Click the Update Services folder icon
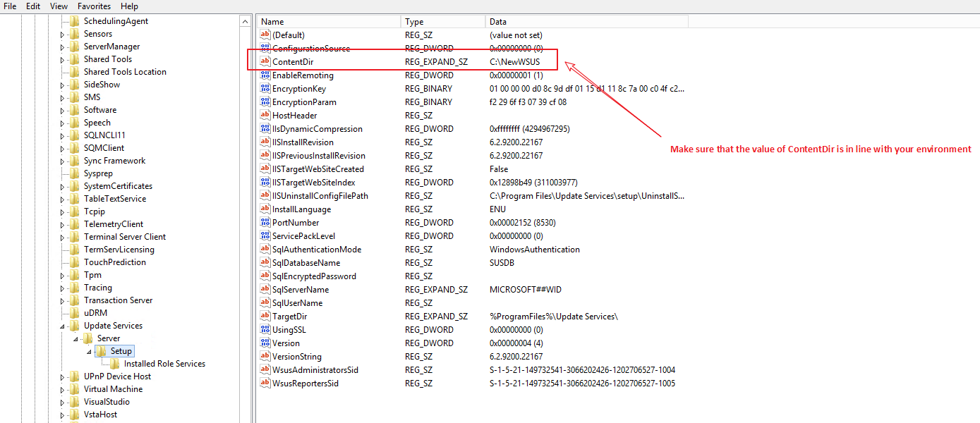The height and width of the screenshot is (423, 980). (x=75, y=326)
